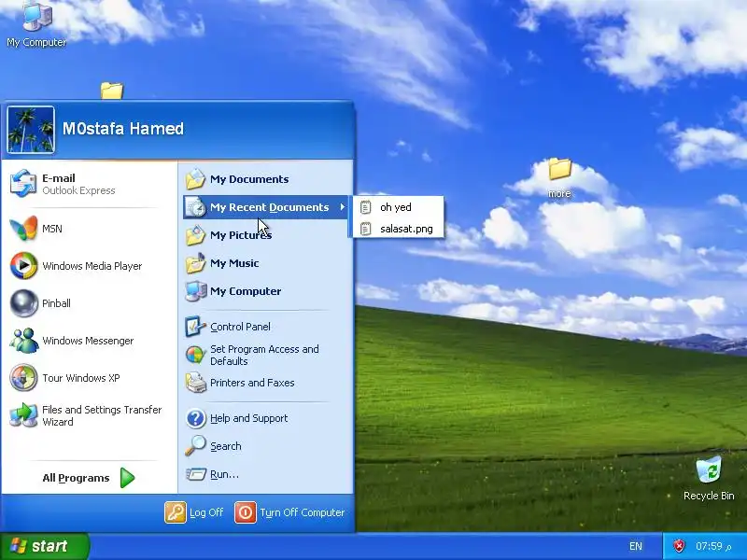Expand All Programs green arrow

click(x=127, y=478)
